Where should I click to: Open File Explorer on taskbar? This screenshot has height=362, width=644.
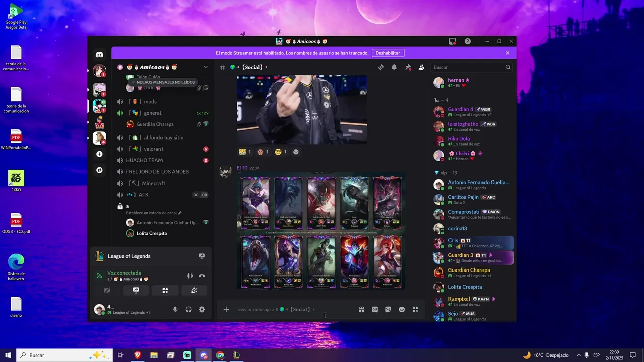pyautogui.click(x=154, y=355)
